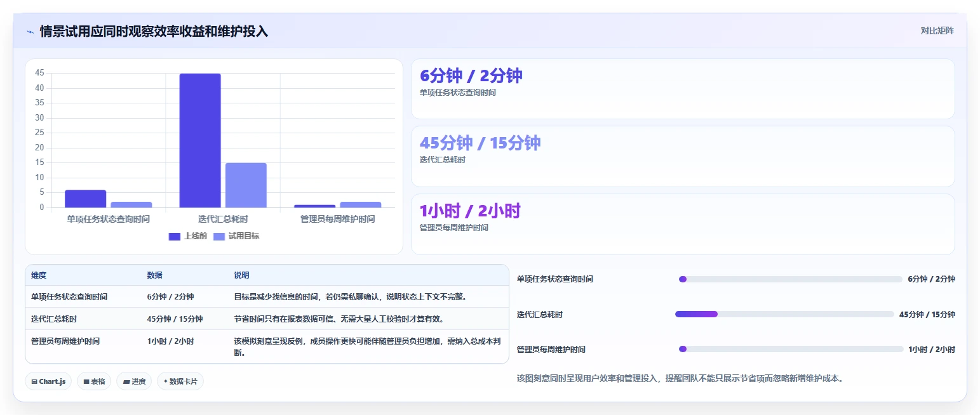Click the 单项任务状态查询时间 chart axis label
The image size is (980, 415).
coord(109,219)
